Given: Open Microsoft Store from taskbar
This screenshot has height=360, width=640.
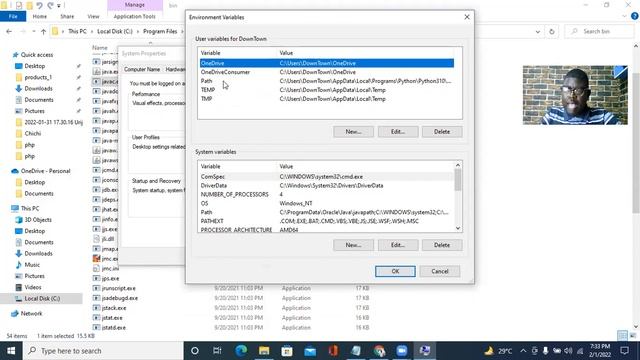Looking at the screenshot, I should point(287,351).
